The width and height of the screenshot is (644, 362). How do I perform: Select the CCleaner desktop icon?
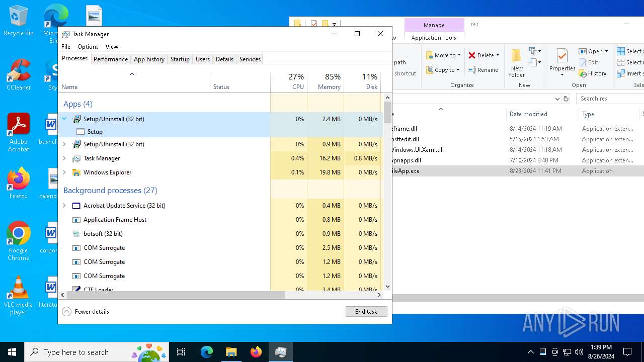click(19, 75)
